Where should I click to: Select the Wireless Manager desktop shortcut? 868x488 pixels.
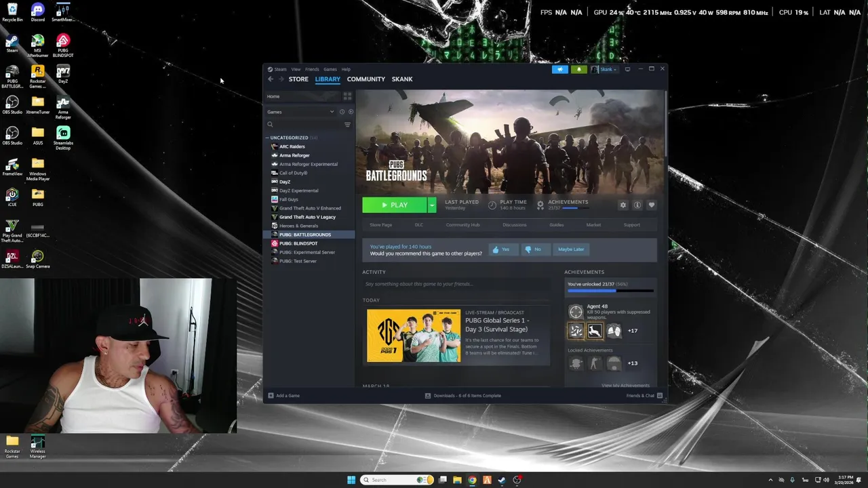pos(38,447)
